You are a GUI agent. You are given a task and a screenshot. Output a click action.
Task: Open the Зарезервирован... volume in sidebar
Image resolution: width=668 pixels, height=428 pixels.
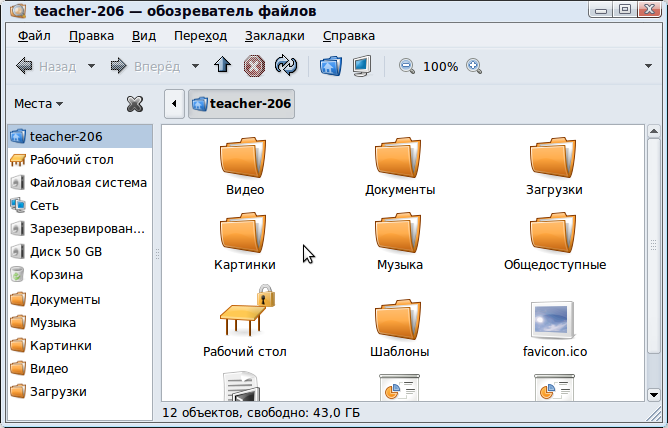pos(80,229)
